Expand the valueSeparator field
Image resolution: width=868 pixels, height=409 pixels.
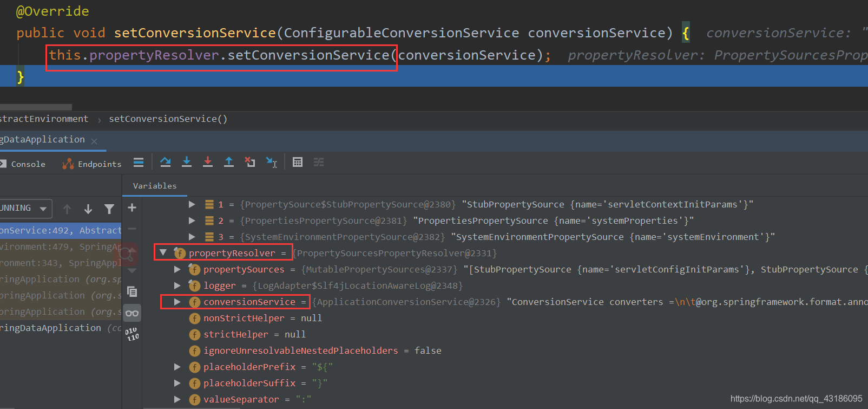[177, 399]
